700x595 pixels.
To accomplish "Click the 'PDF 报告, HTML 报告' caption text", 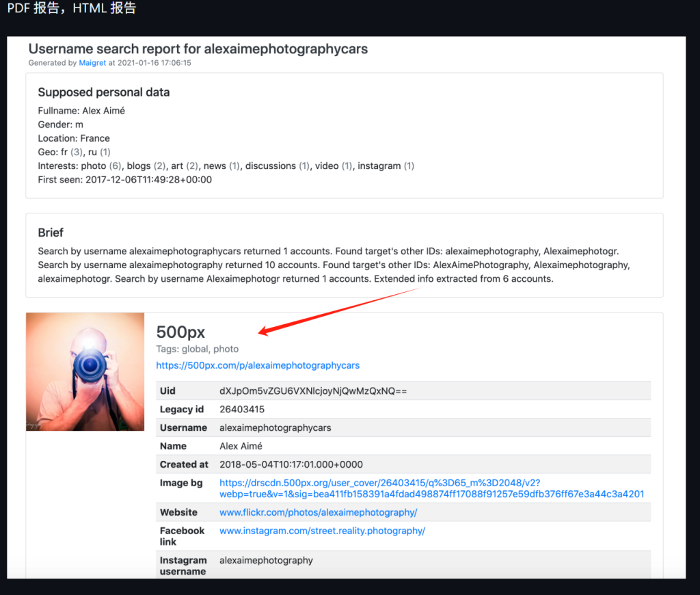I will [x=71, y=8].
